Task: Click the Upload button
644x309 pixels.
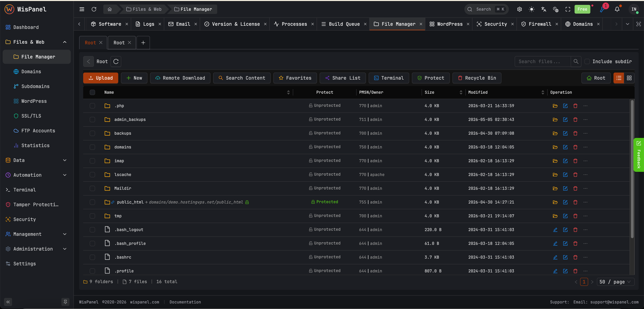Action: tap(100, 78)
